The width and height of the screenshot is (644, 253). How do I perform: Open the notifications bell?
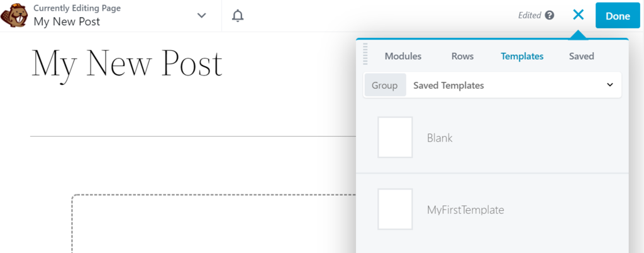(238, 16)
